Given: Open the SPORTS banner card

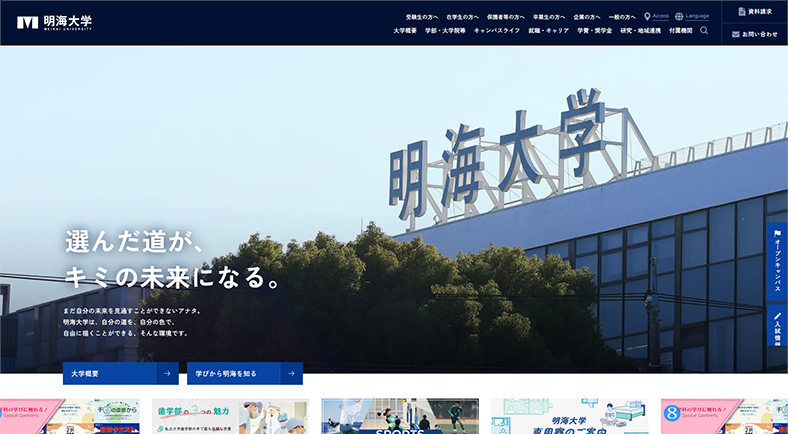Looking at the screenshot, I should coord(400,416).
